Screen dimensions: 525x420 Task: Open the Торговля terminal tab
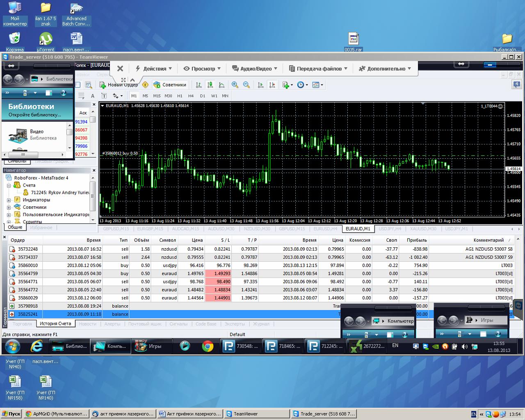(x=22, y=324)
